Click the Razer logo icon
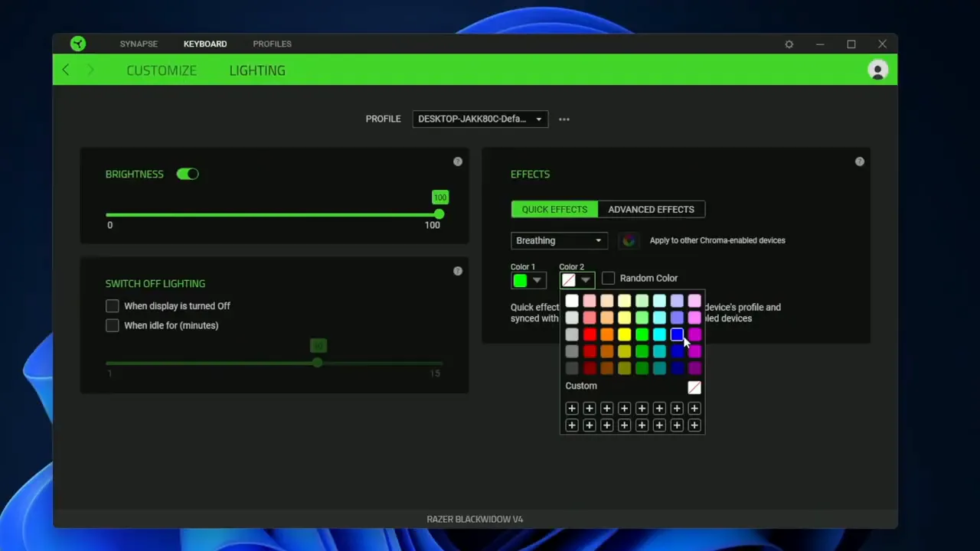980x551 pixels. click(x=77, y=44)
